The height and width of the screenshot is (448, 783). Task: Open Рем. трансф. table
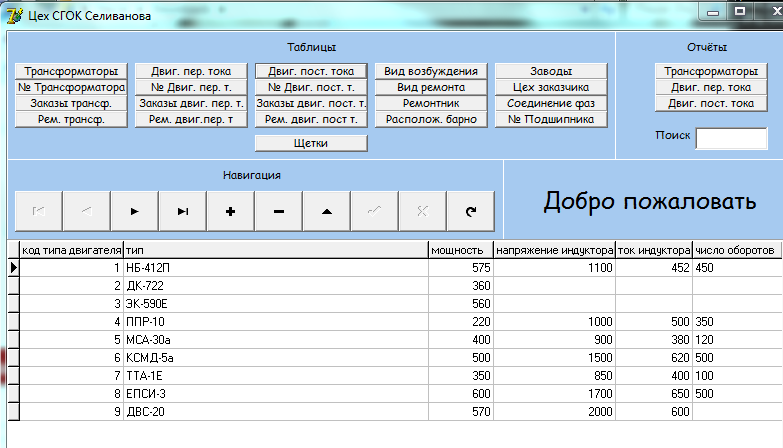click(71, 119)
